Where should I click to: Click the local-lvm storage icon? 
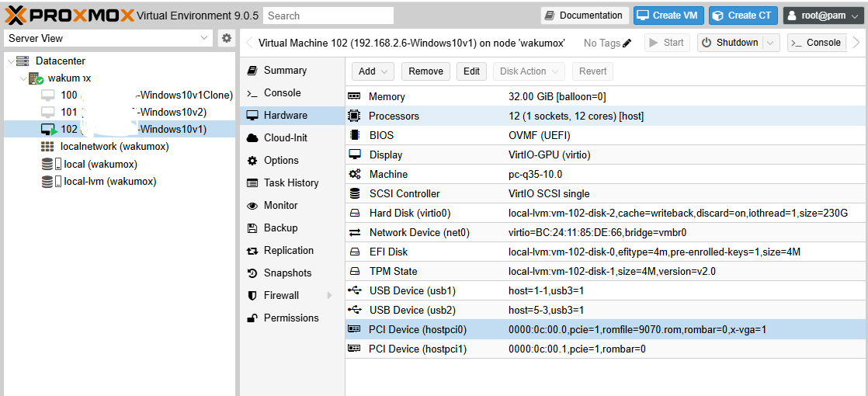[x=51, y=181]
